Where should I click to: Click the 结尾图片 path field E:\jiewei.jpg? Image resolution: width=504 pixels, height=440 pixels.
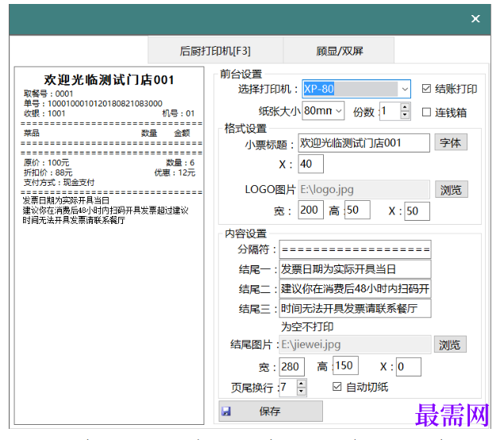(355, 345)
